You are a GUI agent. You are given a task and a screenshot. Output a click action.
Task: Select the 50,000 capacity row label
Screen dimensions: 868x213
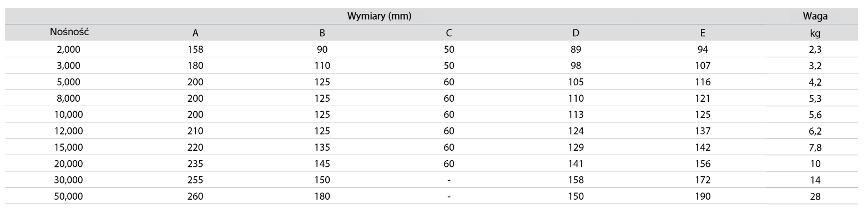[70, 196]
